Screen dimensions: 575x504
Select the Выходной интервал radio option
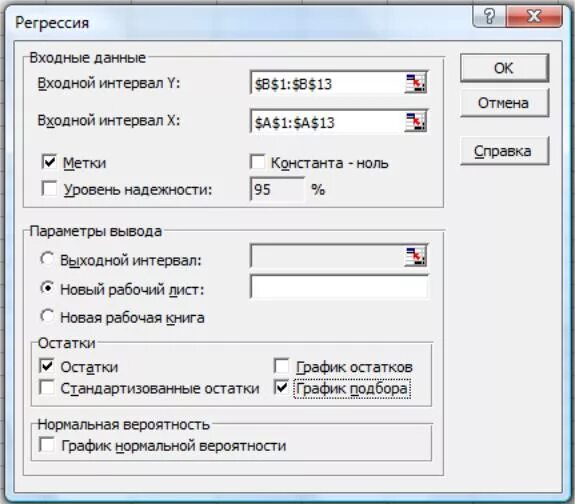click(x=47, y=259)
